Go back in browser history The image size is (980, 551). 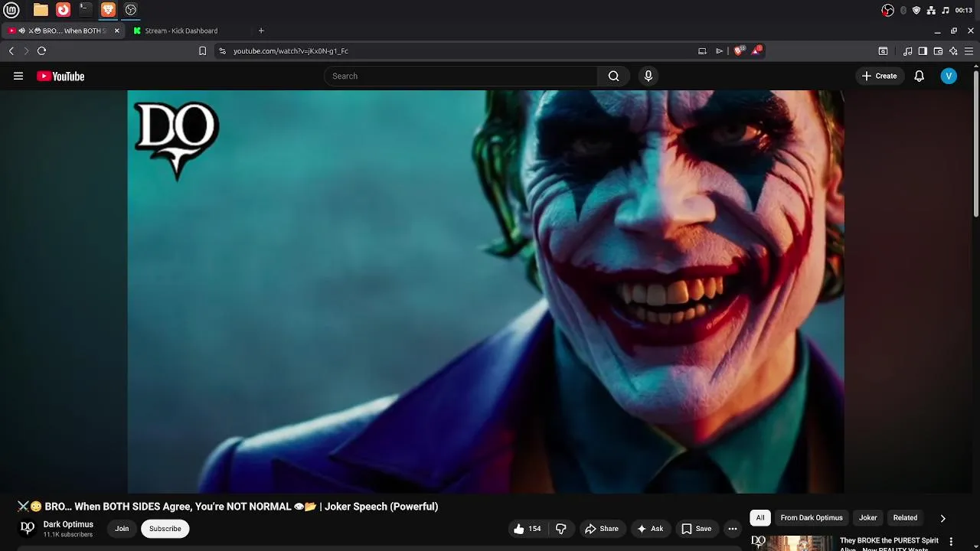[x=11, y=51]
